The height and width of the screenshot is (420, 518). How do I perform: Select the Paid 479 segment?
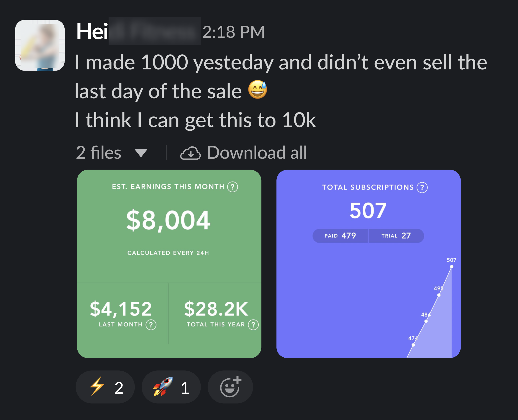pyautogui.click(x=340, y=236)
